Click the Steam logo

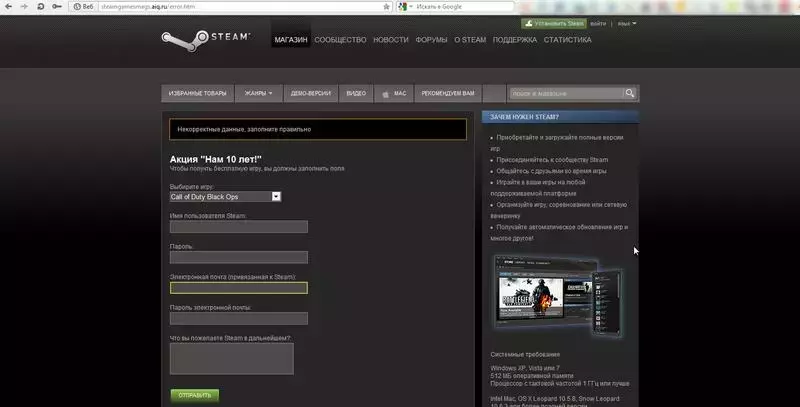tap(206, 40)
